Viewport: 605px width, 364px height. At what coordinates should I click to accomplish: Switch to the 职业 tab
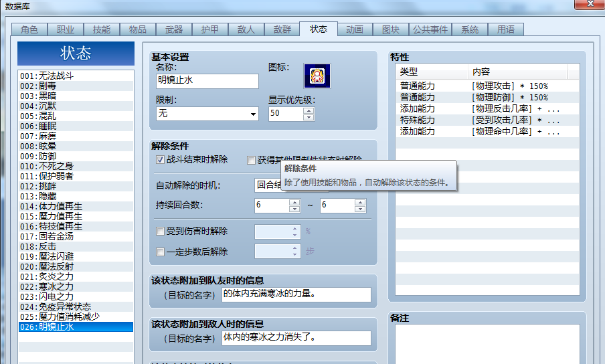[66, 29]
